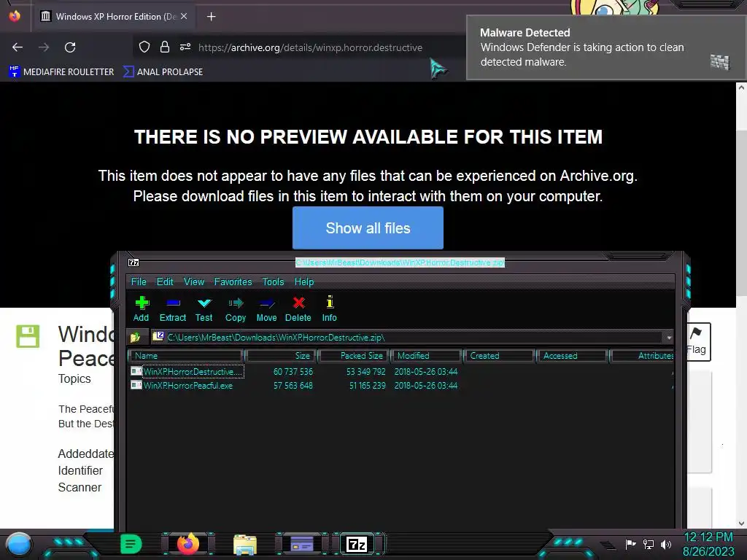Click the Attributes column header
This screenshot has height=560, width=747.
pos(642,356)
